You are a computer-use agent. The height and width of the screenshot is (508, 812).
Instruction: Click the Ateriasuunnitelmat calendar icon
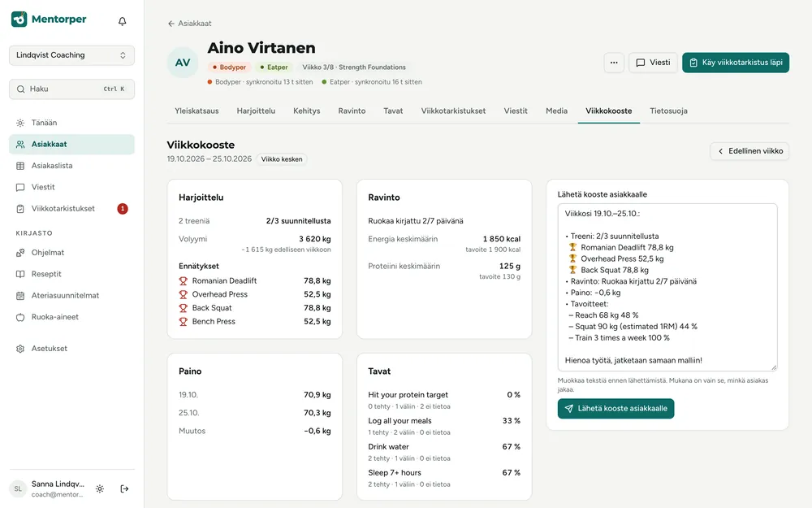coord(20,296)
